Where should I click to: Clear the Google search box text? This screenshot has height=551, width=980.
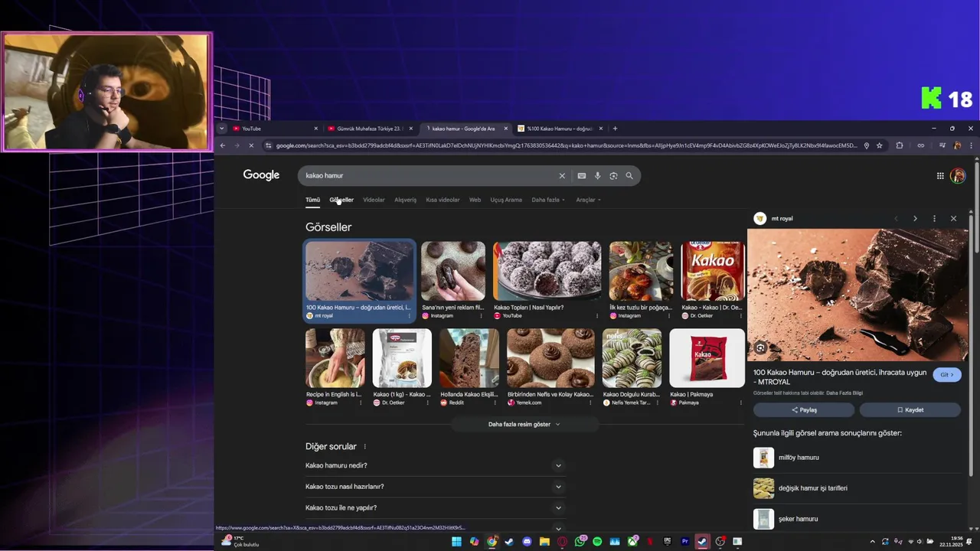pyautogui.click(x=562, y=176)
